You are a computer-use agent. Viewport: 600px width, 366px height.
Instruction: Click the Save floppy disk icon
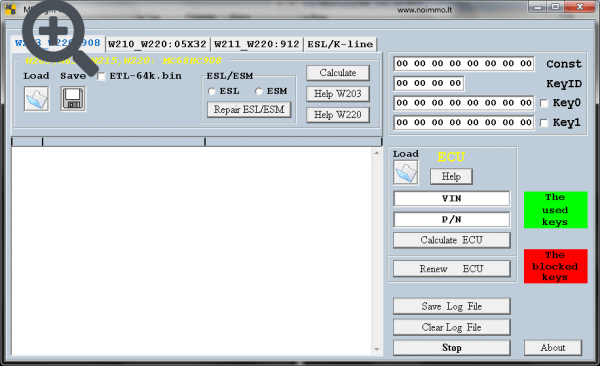coord(73,99)
